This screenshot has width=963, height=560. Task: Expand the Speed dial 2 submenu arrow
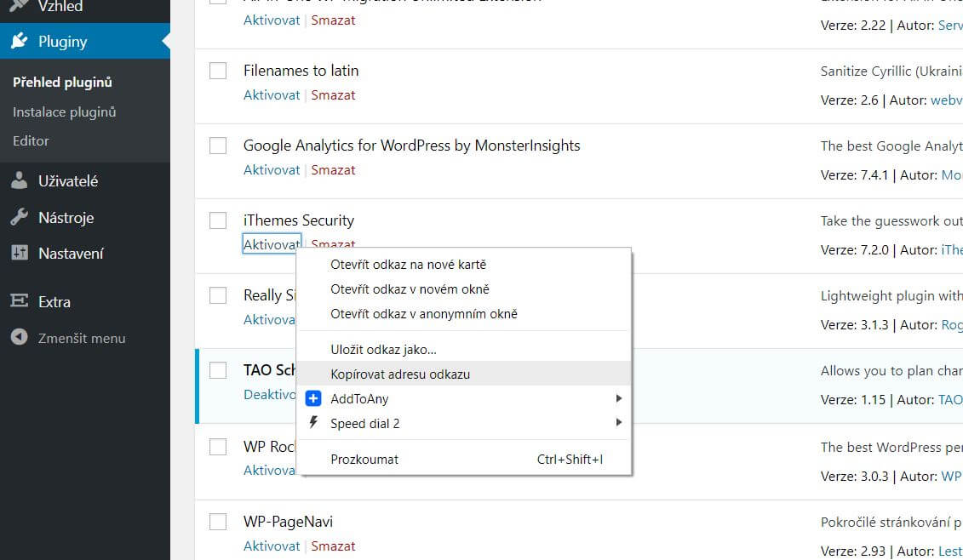click(618, 422)
